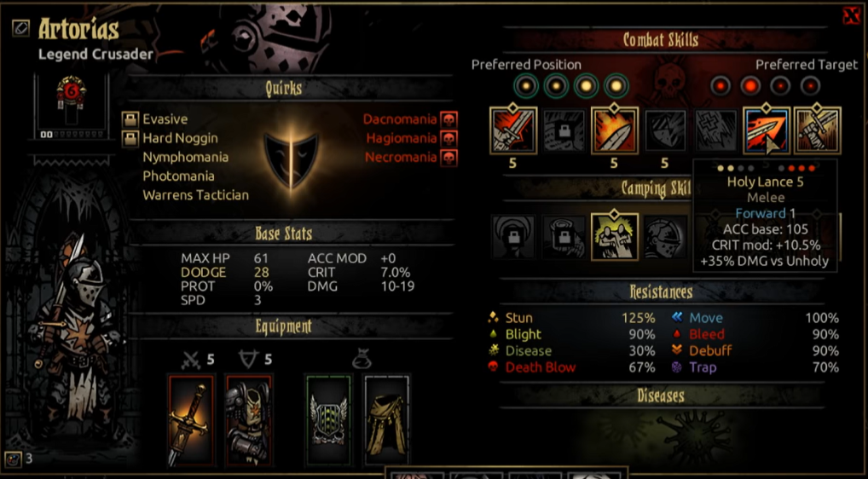Click the Holy Lance combat skill
This screenshot has height=479, width=868.
click(767, 131)
